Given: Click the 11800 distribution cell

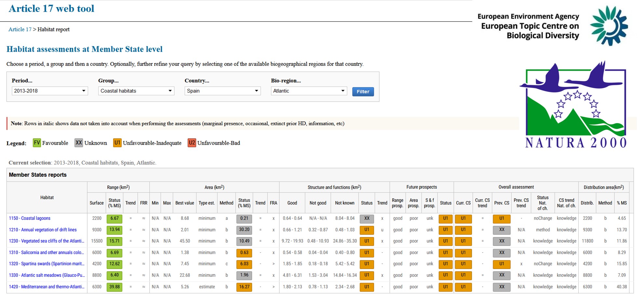Looking at the screenshot, I should 587,241.
